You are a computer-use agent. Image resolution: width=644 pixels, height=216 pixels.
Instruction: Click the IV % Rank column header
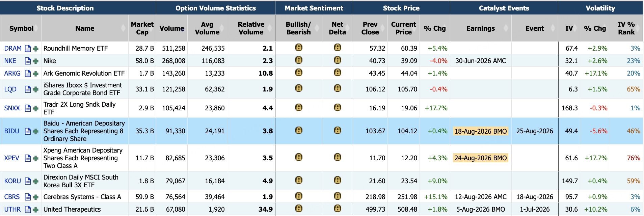coord(626,28)
